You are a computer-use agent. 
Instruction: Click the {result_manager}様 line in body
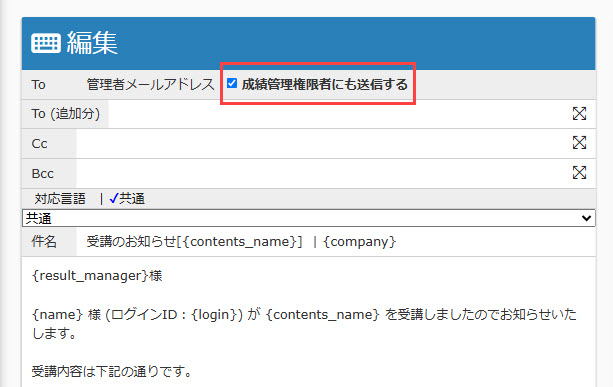coord(97,276)
